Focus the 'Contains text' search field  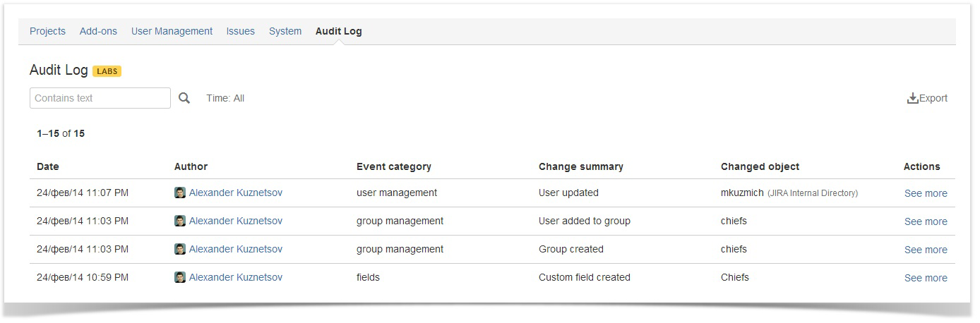(100, 98)
